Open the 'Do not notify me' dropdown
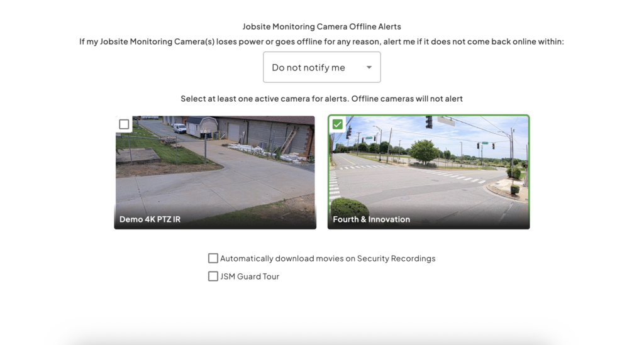 (321, 67)
